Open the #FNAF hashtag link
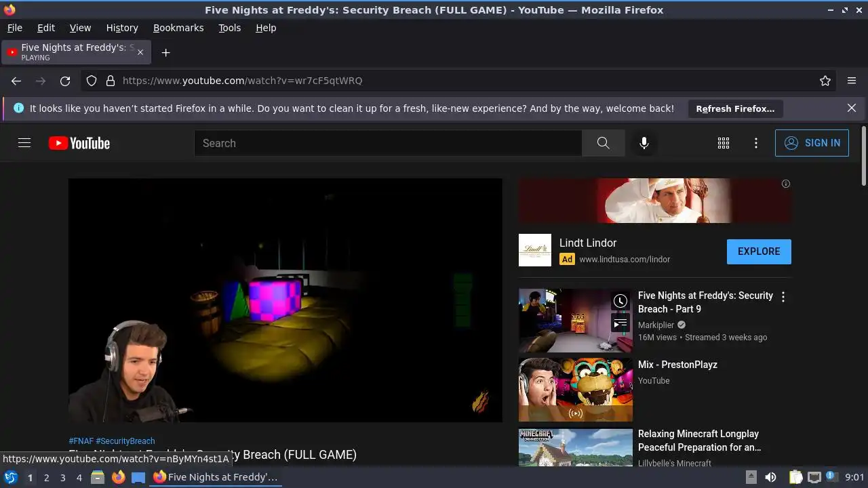 (x=81, y=441)
